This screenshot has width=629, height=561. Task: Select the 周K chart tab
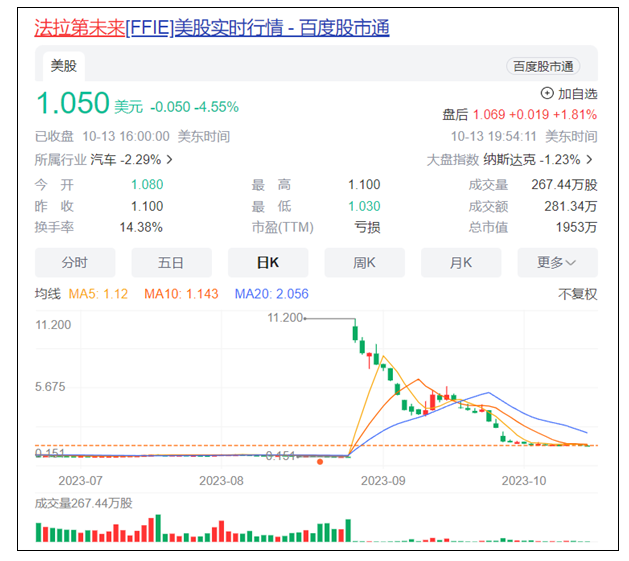(364, 263)
